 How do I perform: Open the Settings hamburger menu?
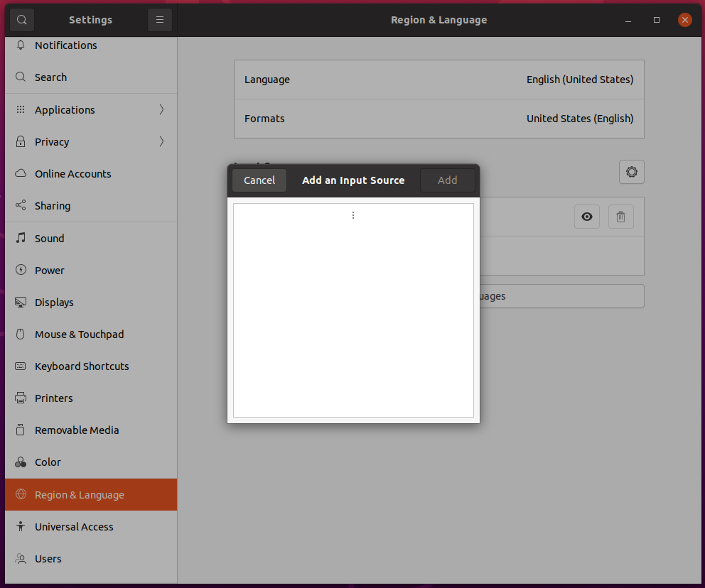(x=159, y=19)
